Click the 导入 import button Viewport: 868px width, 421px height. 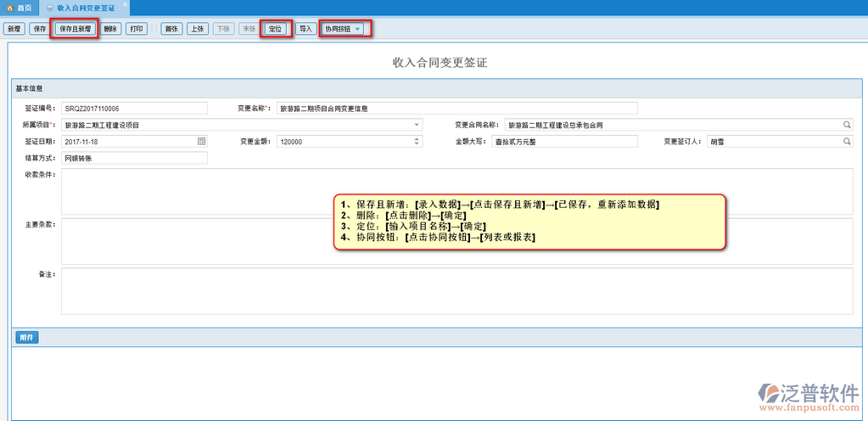305,29
